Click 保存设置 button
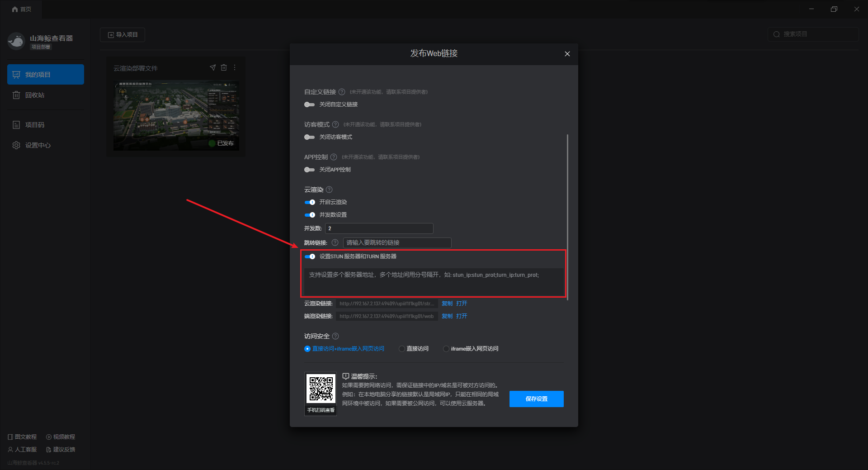 coord(536,399)
